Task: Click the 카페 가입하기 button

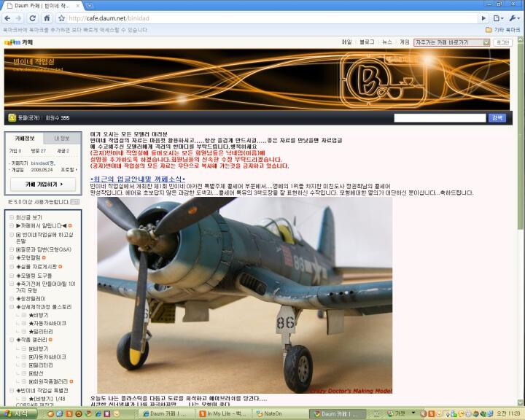Action: [42, 184]
